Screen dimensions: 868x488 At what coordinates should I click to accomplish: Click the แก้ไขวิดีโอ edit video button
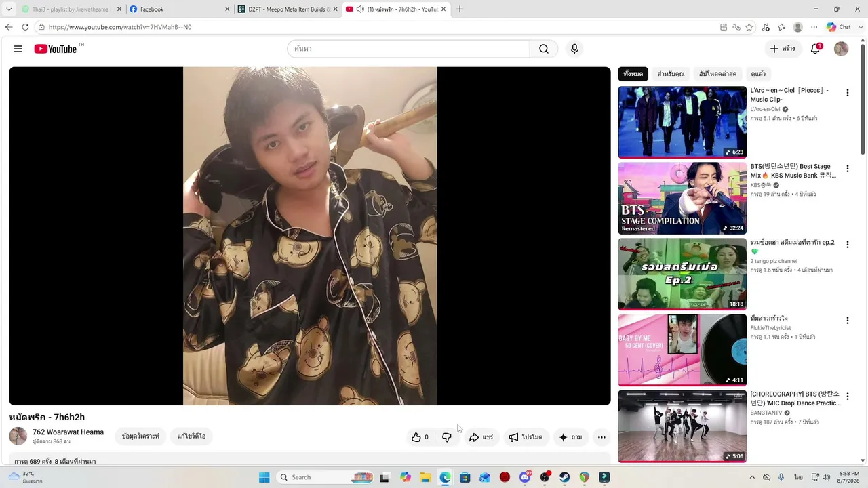191,436
